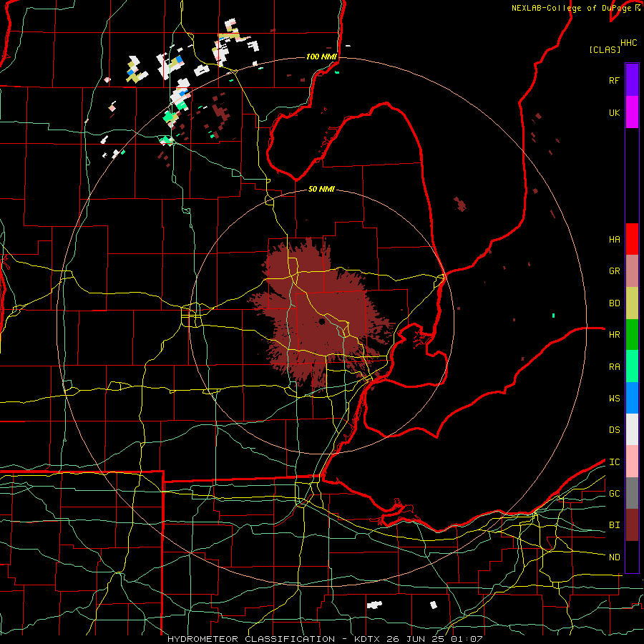The width and height of the screenshot is (644, 644).
Task: Click the UK magenta legend swatch
Action: coord(632,112)
